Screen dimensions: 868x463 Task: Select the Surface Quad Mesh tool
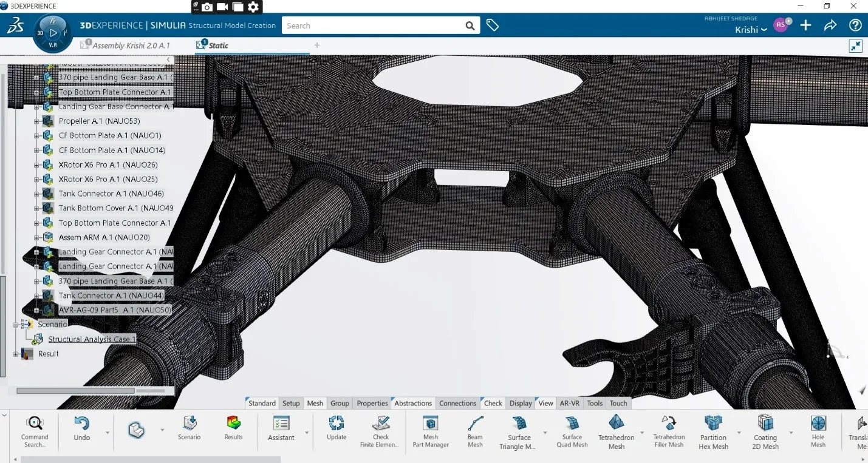coord(572,428)
